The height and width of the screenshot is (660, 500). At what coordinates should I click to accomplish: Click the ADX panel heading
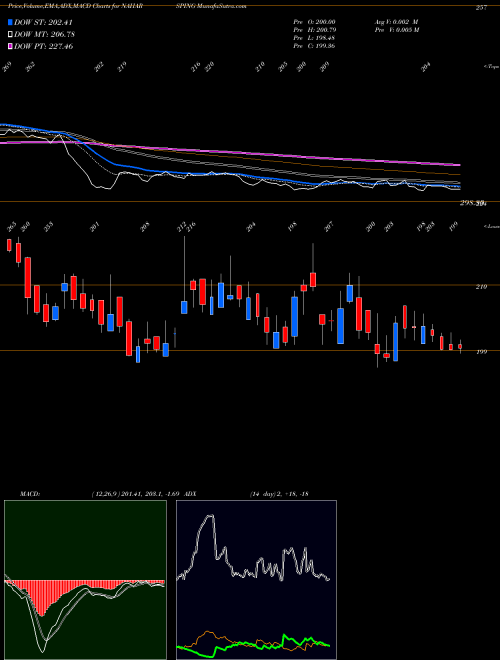tap(190, 493)
